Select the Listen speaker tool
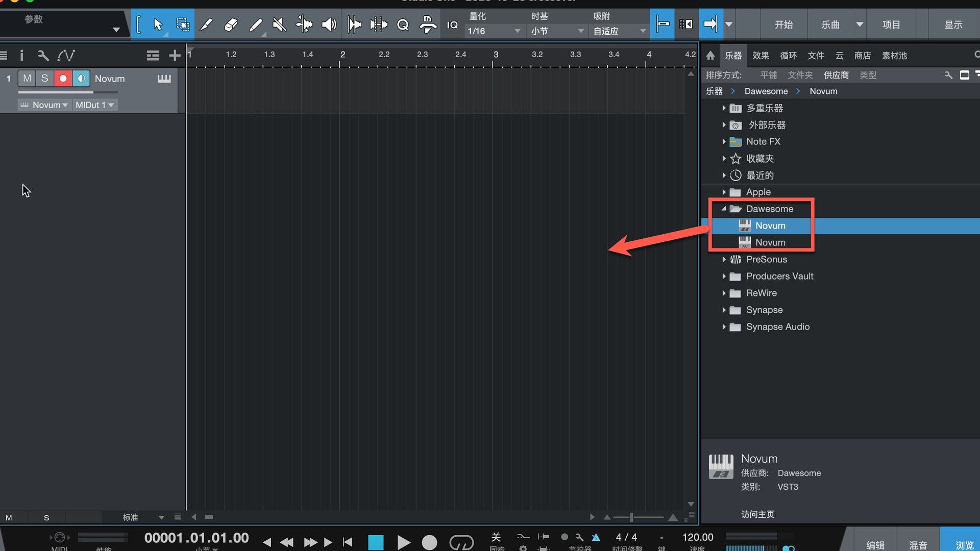This screenshot has width=980, height=551. (329, 24)
